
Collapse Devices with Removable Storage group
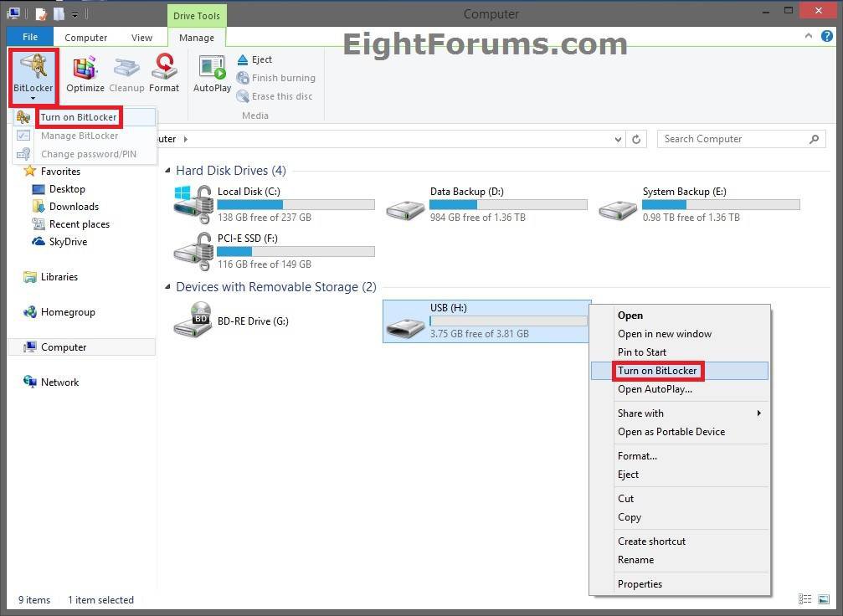(166, 286)
